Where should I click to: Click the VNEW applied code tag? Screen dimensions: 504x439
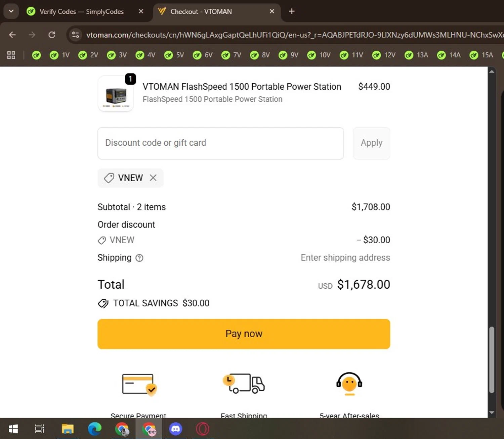(130, 178)
